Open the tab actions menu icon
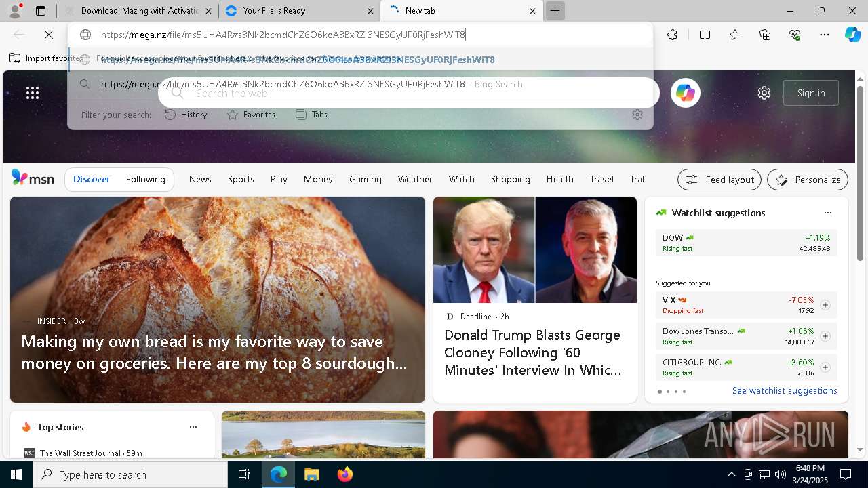 pyautogui.click(x=41, y=11)
